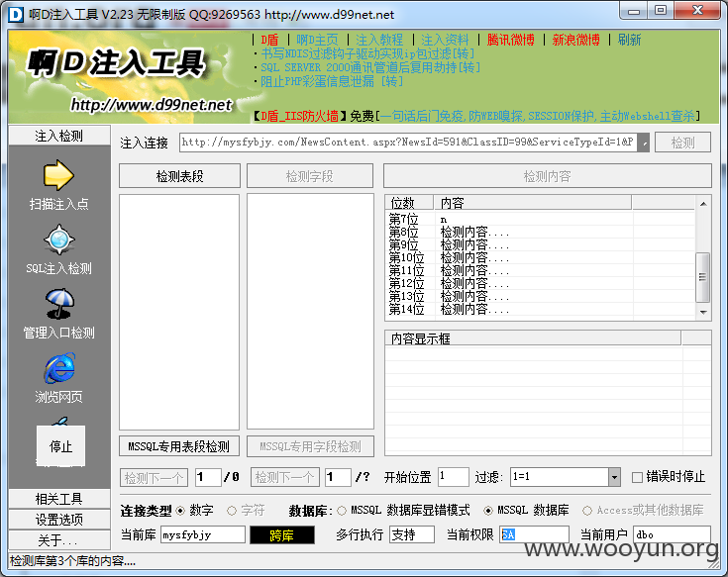The image size is (728, 577).
Task: Choose MSSQL 数据库显错模式 radio option
Action: 342,511
